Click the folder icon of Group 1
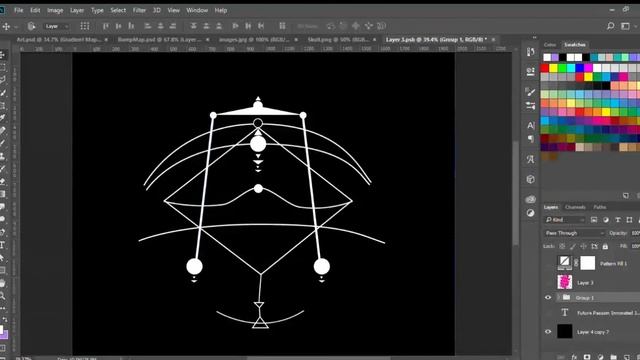 pyautogui.click(x=566, y=298)
